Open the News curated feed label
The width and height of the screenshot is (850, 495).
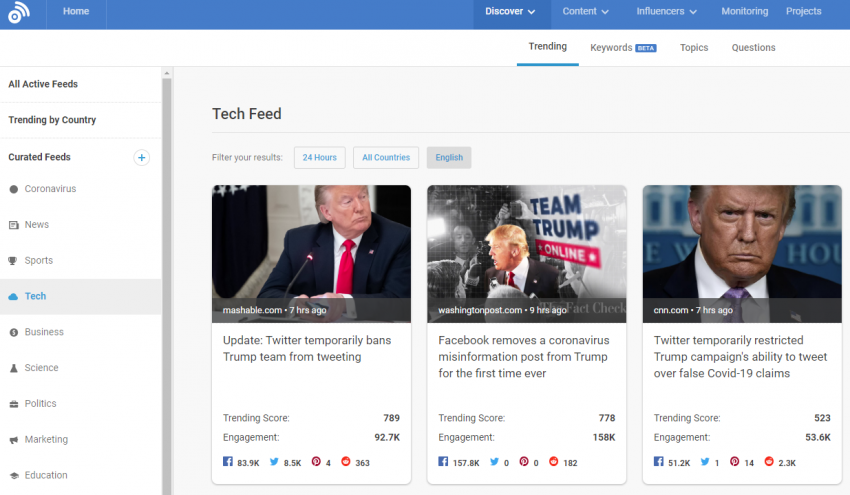(x=37, y=225)
